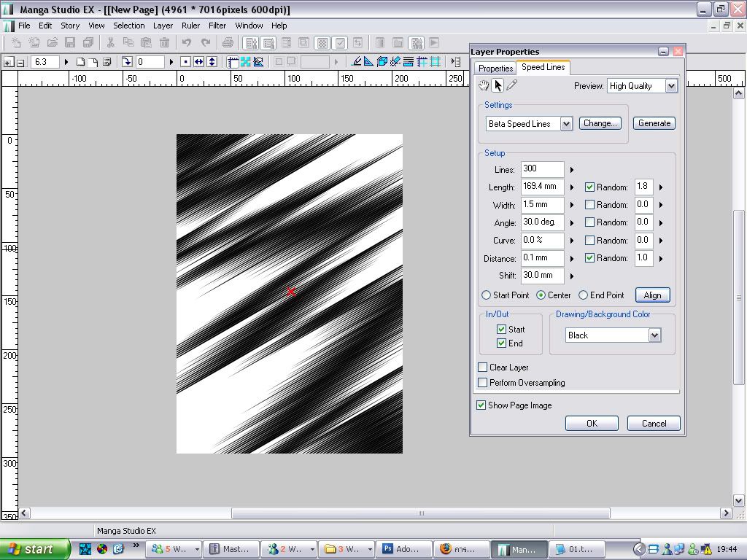This screenshot has width=747, height=560.
Task: Enable the Clear Layer checkbox
Action: (x=483, y=367)
